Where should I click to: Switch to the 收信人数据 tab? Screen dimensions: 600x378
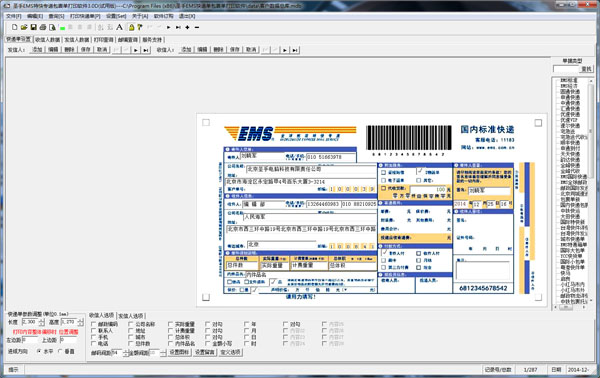pos(47,40)
